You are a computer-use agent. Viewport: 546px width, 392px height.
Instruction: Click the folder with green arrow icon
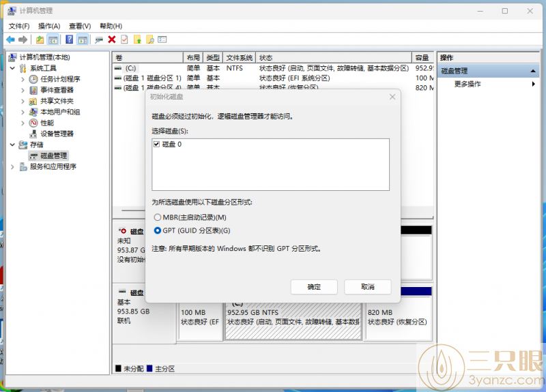pos(138,40)
